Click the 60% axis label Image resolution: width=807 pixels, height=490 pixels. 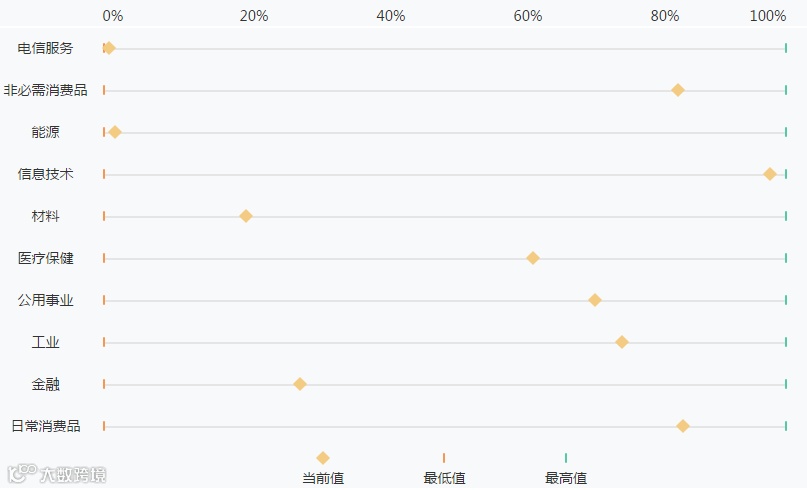click(x=528, y=16)
